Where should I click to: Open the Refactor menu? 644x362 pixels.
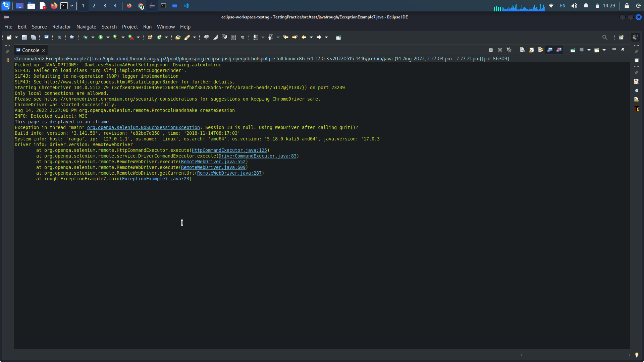[x=61, y=27]
